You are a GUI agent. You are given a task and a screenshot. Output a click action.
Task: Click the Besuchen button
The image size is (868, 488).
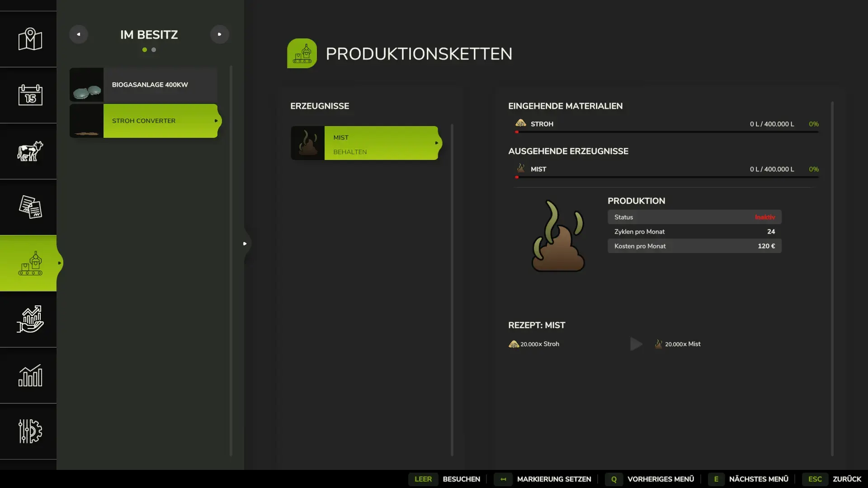461,479
